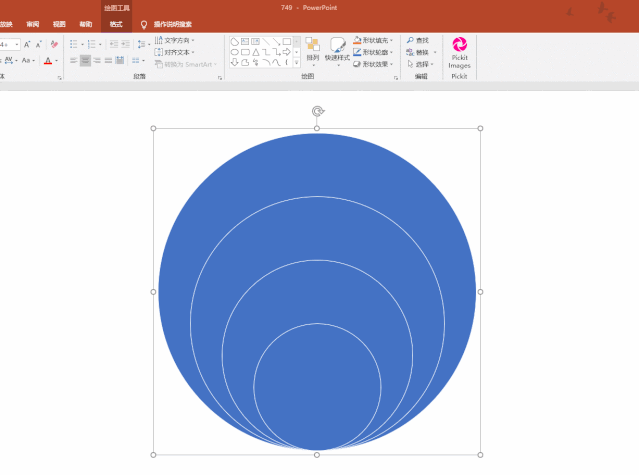Click the bulleted list icon

click(74, 44)
